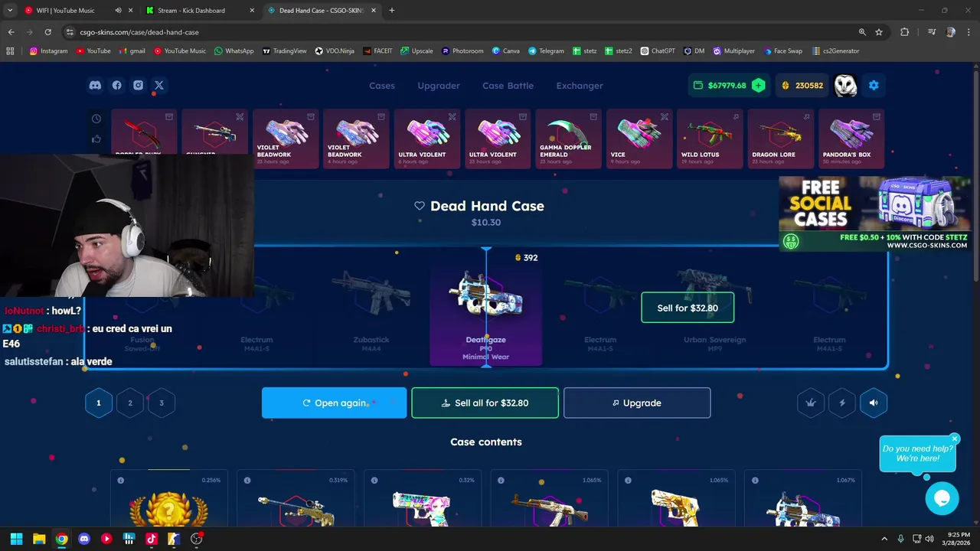Open the FACEIT bookmark
The image size is (980, 551).
coord(378,51)
